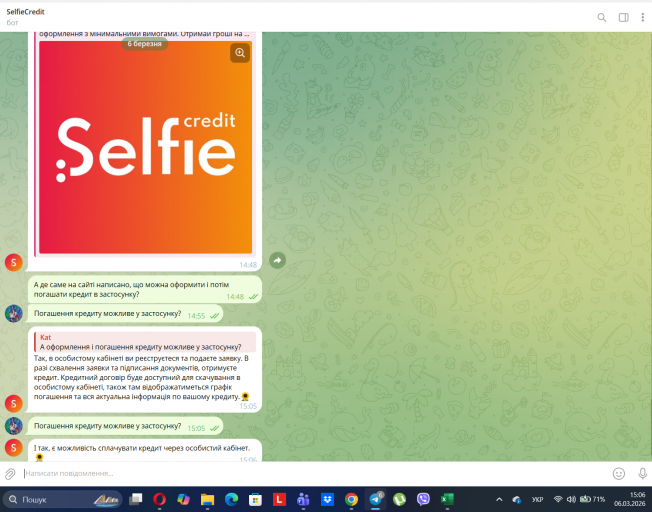The width and height of the screenshot is (652, 512).
Task: Toggle the chat side panel icon
Action: click(623, 17)
